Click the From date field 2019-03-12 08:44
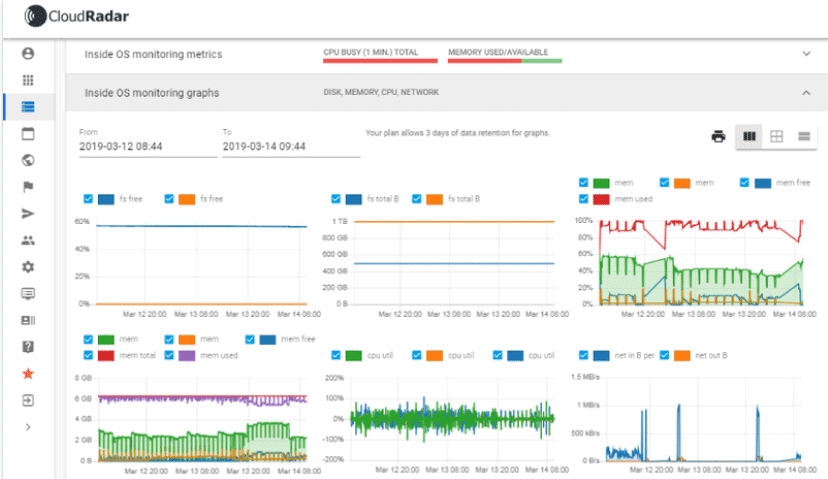 point(148,146)
